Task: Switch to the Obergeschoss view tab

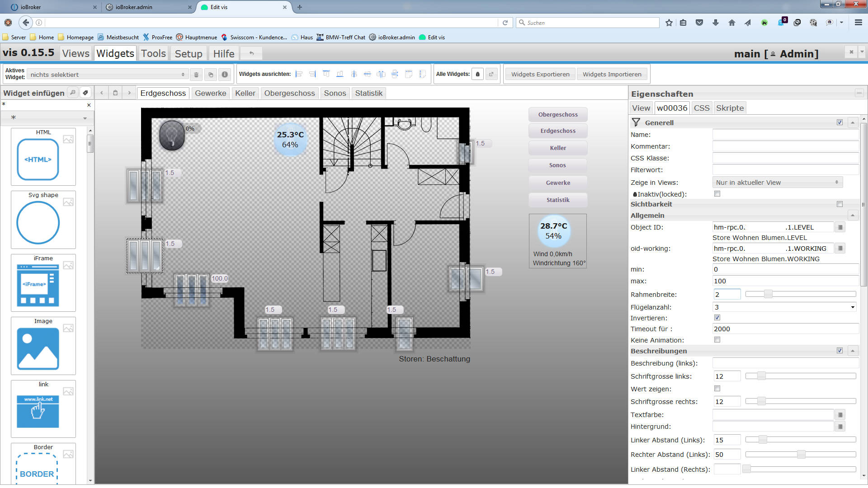Action: (x=289, y=93)
